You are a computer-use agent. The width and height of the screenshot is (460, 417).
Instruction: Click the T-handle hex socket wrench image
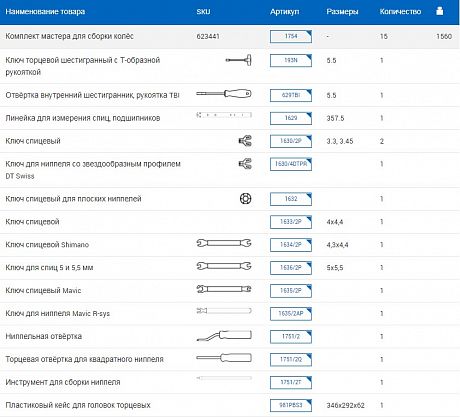pyautogui.click(x=238, y=60)
